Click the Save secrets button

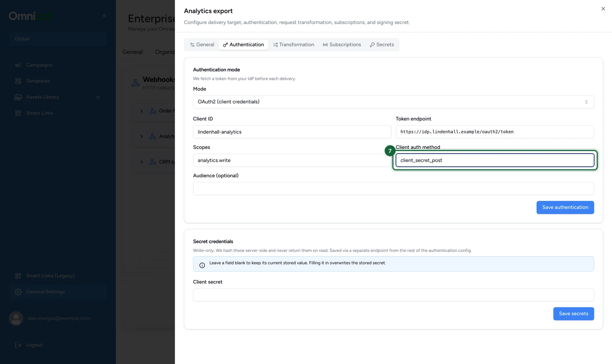click(x=573, y=314)
